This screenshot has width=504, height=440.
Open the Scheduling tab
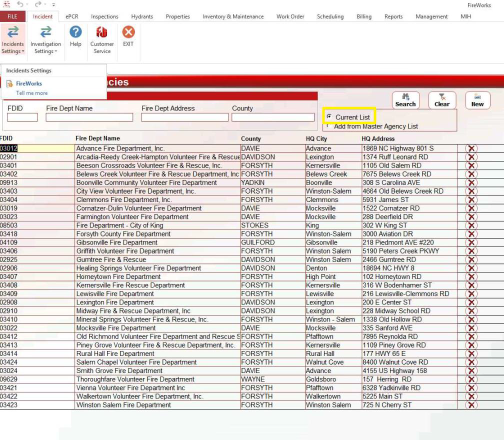330,16
